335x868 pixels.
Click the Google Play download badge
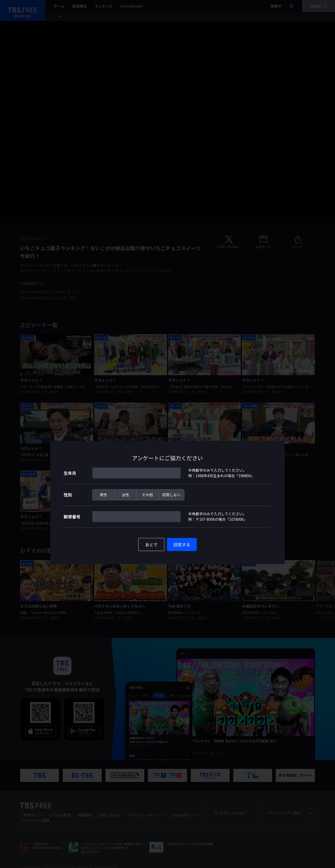click(x=84, y=731)
